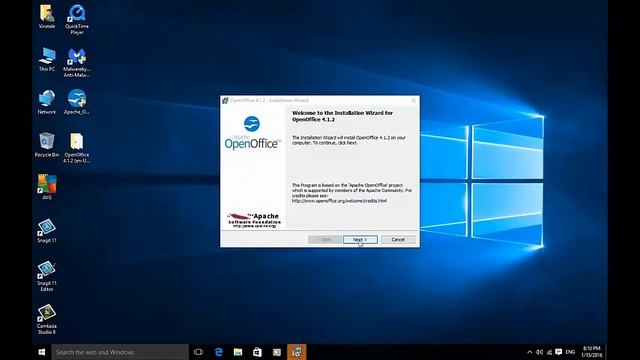Image resolution: width=640 pixels, height=360 pixels.
Task: Switch the ENG input language indicator
Action: 570,352
